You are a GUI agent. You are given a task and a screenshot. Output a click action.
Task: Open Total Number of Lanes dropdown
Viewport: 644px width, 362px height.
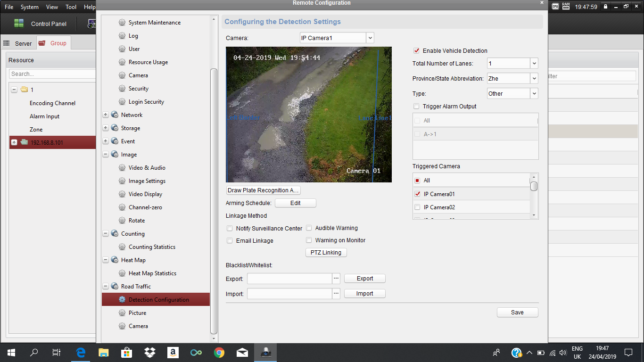coord(534,64)
